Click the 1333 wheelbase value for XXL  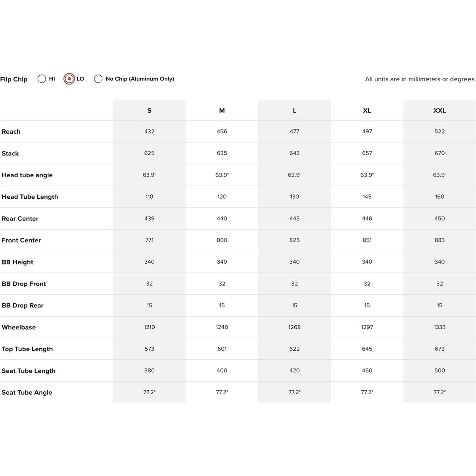[x=440, y=327]
